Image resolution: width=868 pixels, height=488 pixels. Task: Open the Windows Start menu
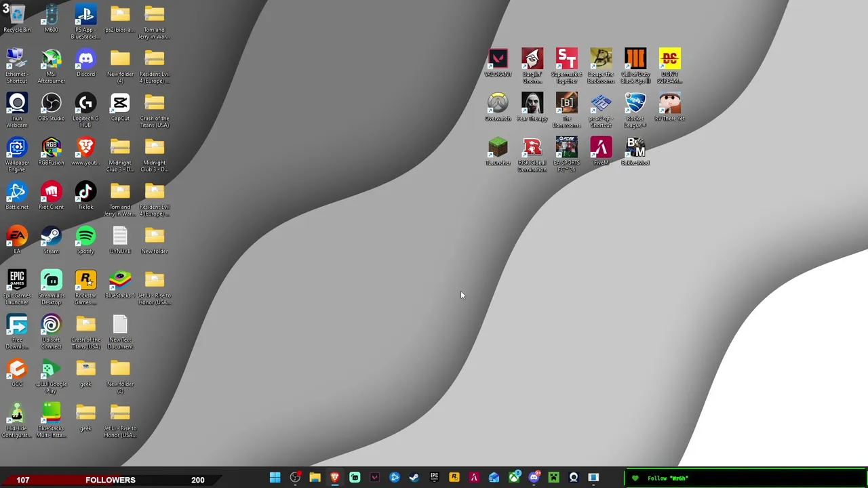point(275,478)
